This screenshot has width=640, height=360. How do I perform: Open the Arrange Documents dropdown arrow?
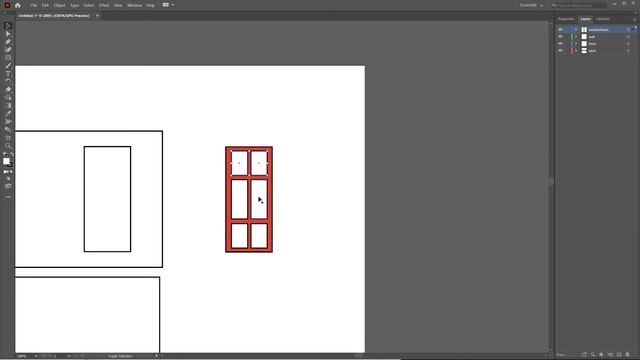(x=173, y=5)
